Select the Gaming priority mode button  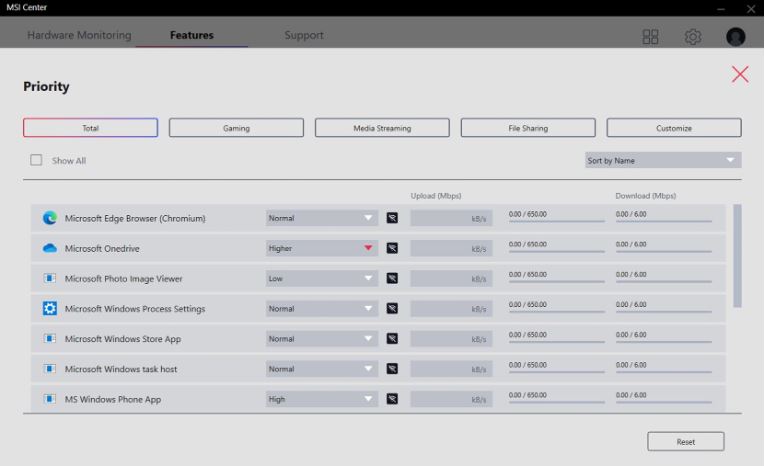click(236, 128)
